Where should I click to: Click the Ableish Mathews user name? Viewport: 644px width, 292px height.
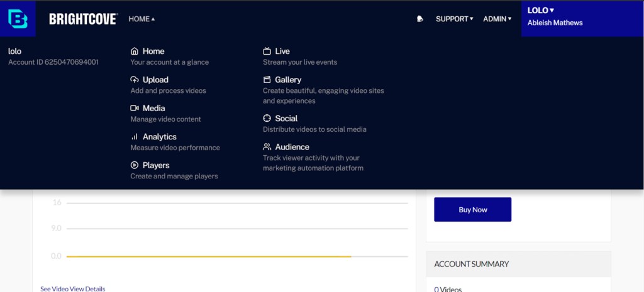point(555,23)
